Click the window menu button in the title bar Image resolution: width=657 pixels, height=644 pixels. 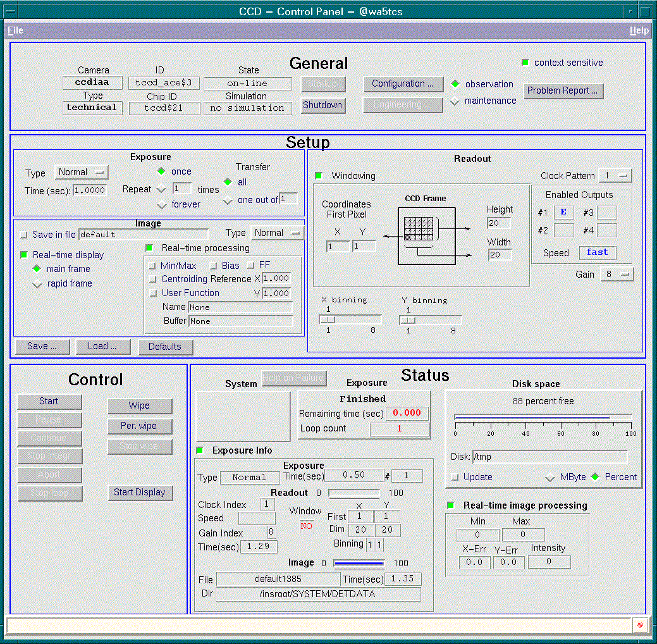click(9, 12)
